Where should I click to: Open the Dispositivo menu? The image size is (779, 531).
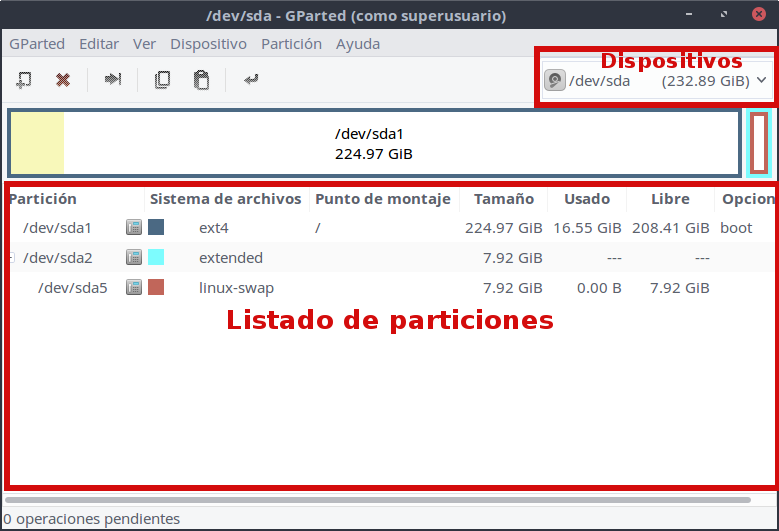click(208, 44)
